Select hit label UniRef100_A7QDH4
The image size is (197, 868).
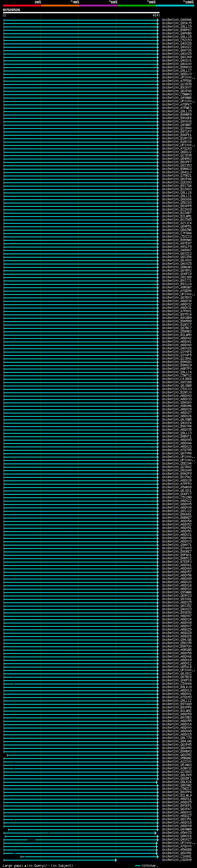coord(177,291)
